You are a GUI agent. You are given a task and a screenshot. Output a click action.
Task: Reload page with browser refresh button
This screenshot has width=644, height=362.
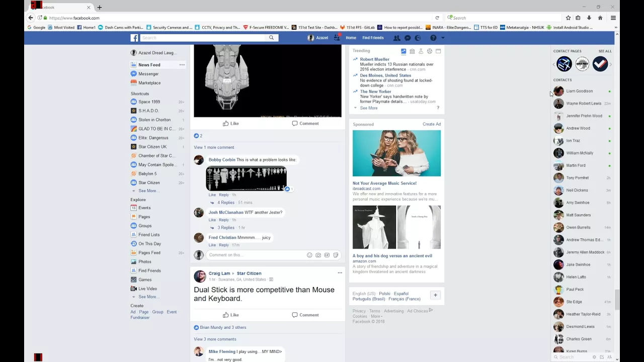click(x=437, y=18)
